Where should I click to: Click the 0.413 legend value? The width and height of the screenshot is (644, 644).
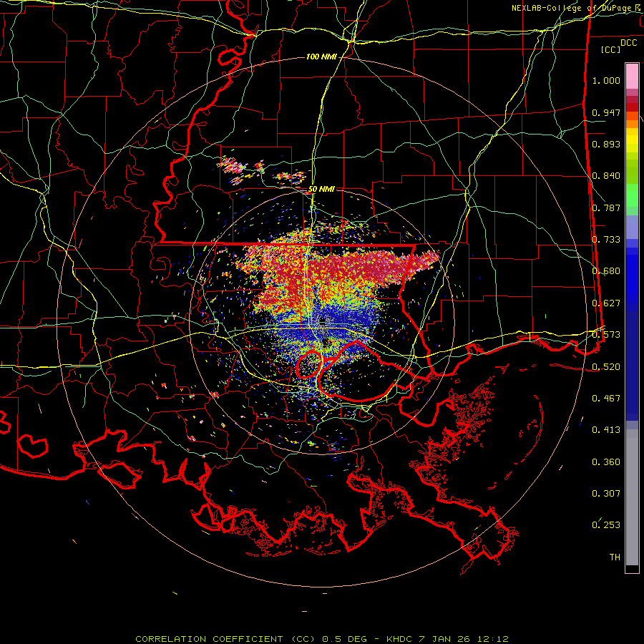click(606, 430)
